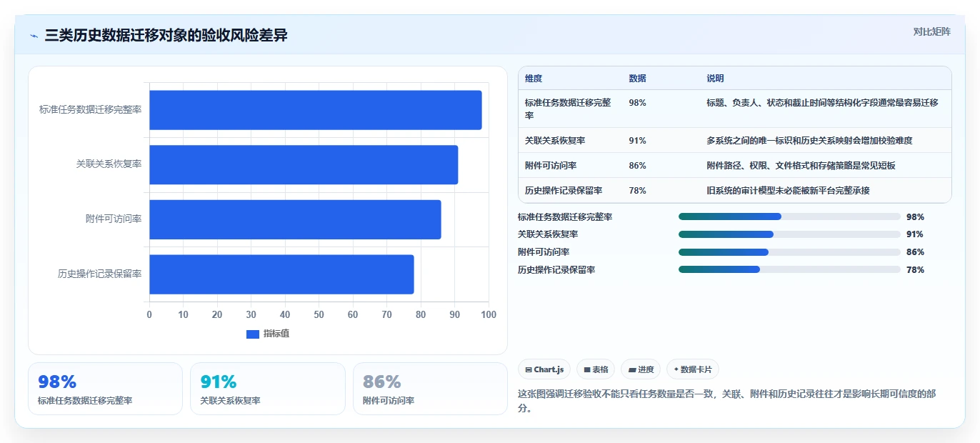Click the 附件可访问率 y-axis label on the chart
The height and width of the screenshot is (443, 980).
(x=114, y=219)
